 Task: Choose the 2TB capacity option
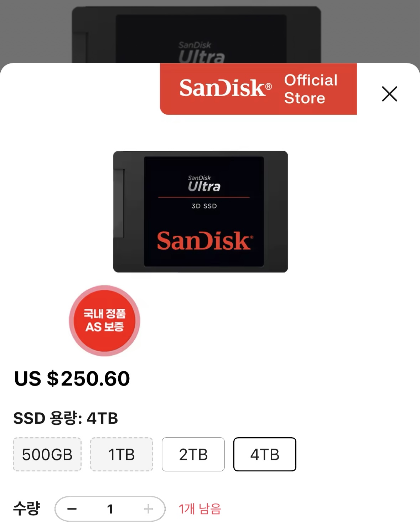pyautogui.click(x=193, y=454)
